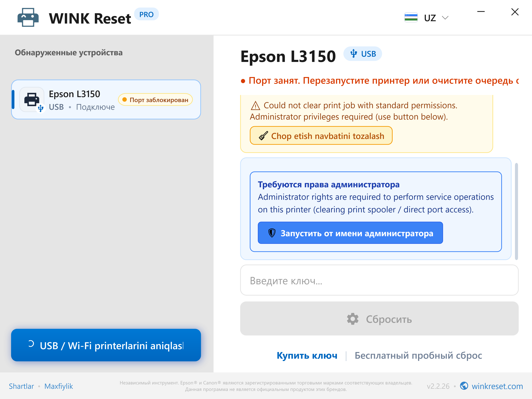Viewport: 532px width, 399px height.
Task: Click Запустить от имени администратора
Action: pyautogui.click(x=350, y=233)
